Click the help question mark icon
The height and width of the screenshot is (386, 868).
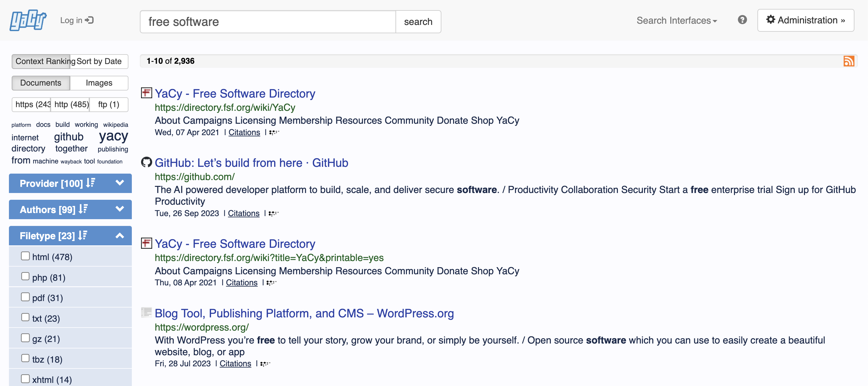pos(742,20)
